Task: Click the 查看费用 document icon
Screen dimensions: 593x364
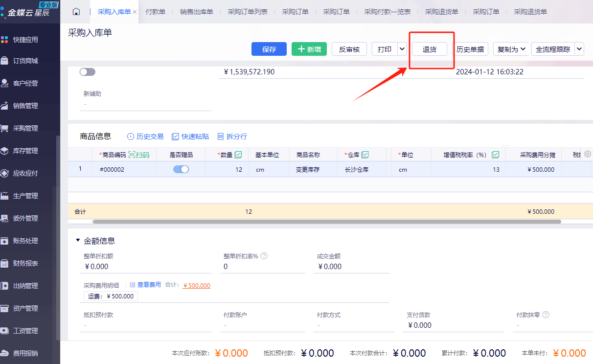Action: click(132, 285)
